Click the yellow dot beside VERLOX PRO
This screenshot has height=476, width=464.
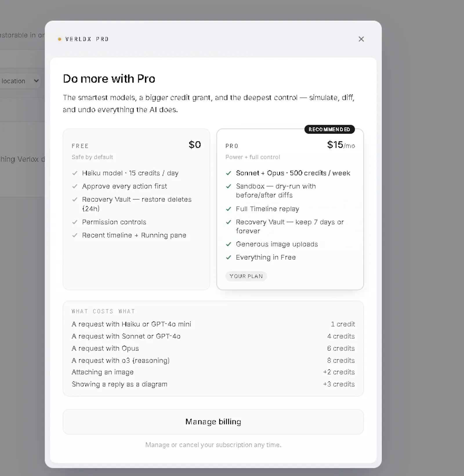point(59,39)
